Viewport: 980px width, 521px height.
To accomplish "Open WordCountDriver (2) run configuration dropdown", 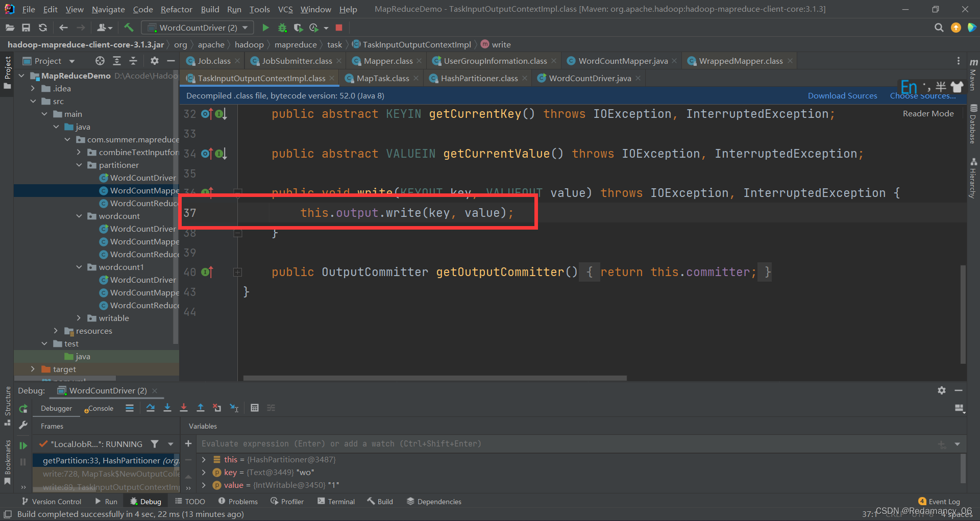I will (x=198, y=28).
